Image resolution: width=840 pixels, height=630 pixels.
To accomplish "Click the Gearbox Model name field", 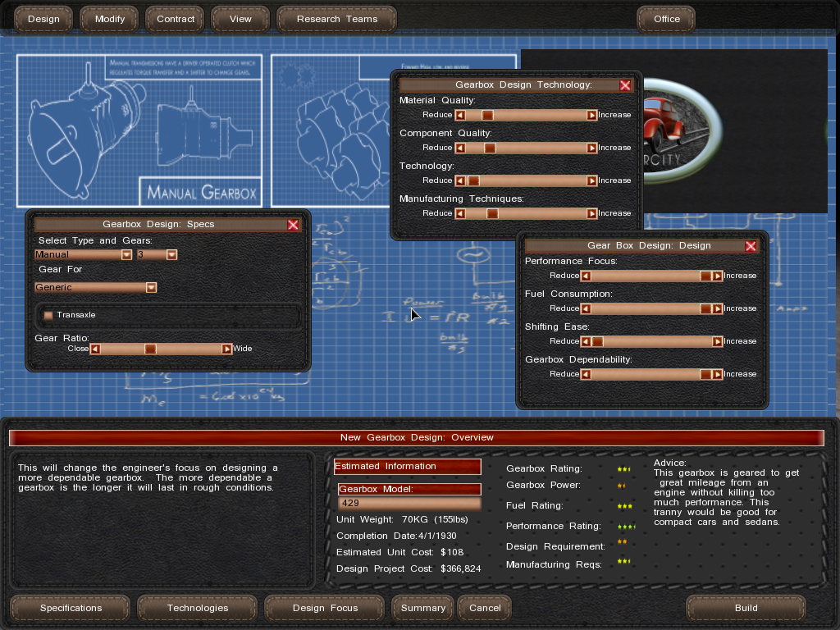I will 409,503.
